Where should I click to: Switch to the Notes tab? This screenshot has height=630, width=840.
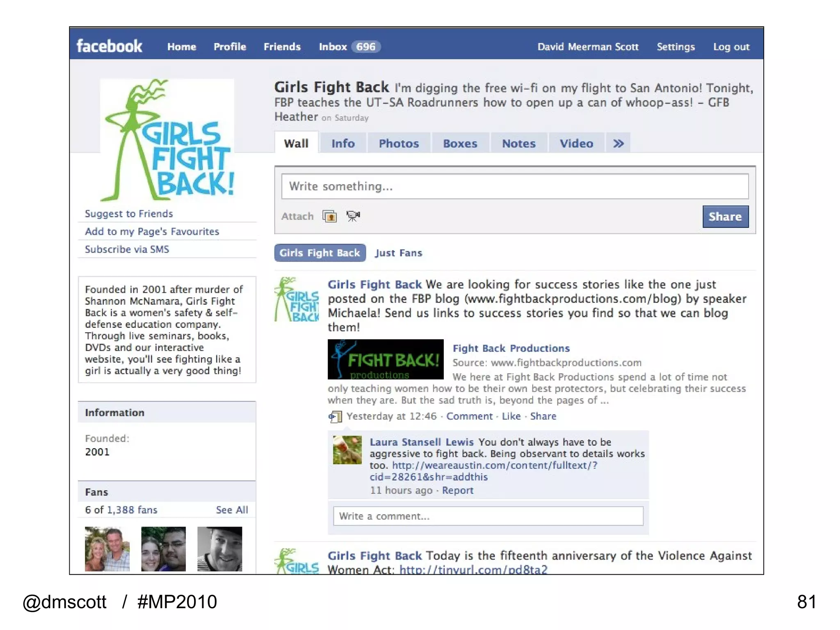(519, 143)
